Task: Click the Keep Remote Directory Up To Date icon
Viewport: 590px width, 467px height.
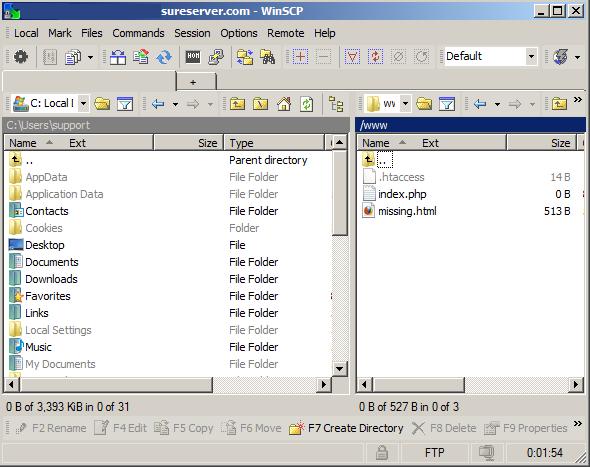Action: coord(141,57)
